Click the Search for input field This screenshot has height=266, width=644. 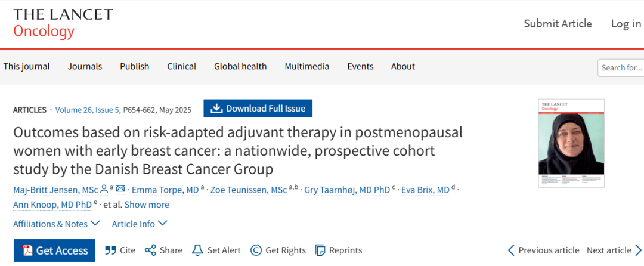(x=621, y=68)
